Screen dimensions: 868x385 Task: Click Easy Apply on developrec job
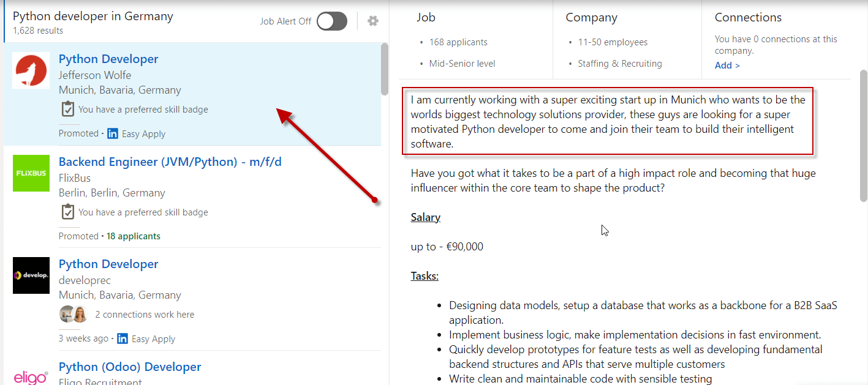(x=154, y=338)
